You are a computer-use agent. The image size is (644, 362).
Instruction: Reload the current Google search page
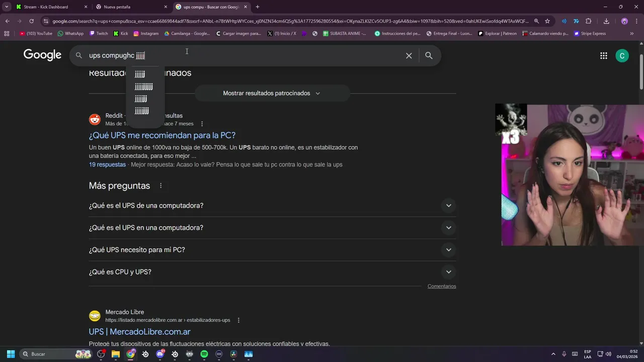31,21
